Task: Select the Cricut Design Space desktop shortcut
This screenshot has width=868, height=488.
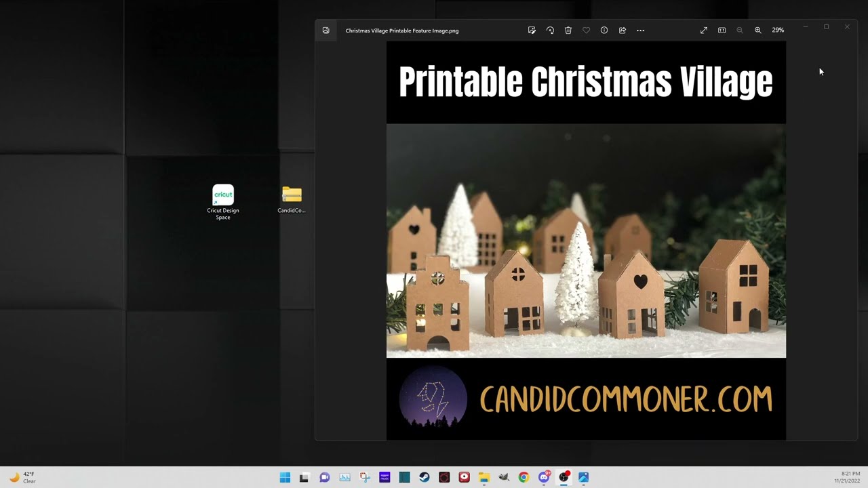Action: pyautogui.click(x=223, y=202)
